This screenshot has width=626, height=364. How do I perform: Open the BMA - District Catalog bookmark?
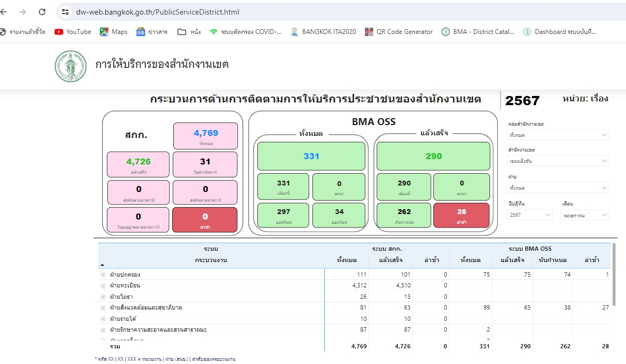(x=478, y=32)
